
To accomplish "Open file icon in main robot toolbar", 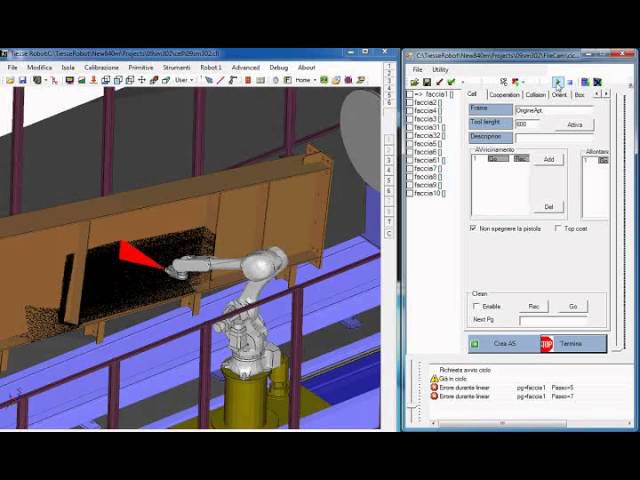I will tap(10, 80).
